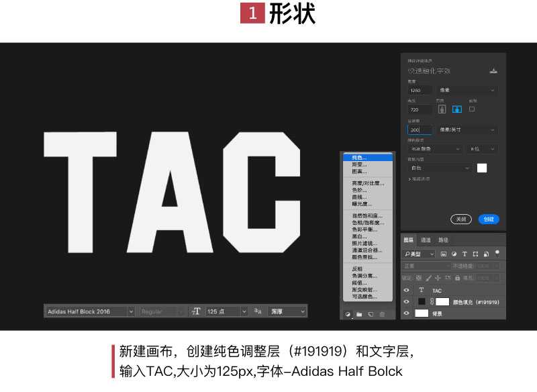Toggle visibility of the 颜色填充 layer
This screenshot has height=392, width=537.
[x=405, y=301]
